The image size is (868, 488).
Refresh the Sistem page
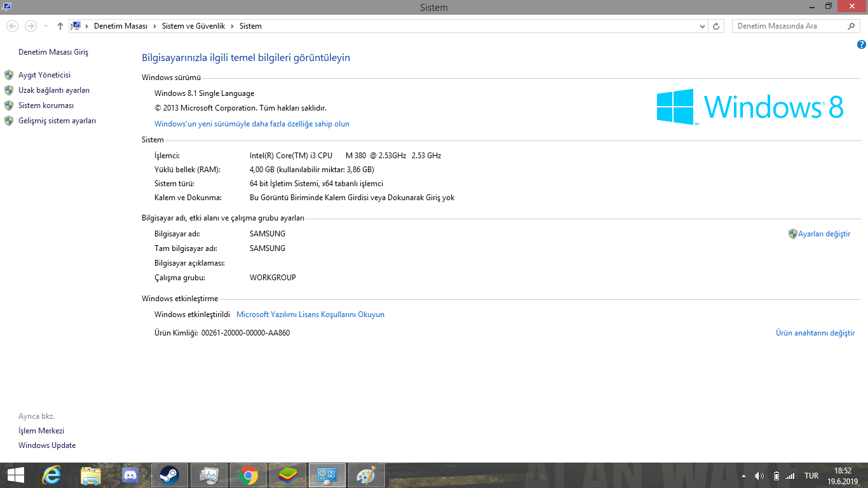[716, 26]
